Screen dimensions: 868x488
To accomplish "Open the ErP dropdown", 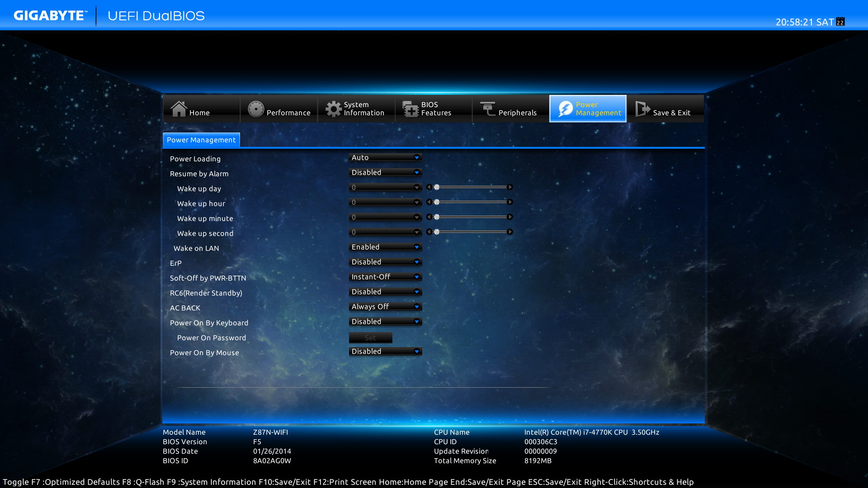I will tap(385, 262).
